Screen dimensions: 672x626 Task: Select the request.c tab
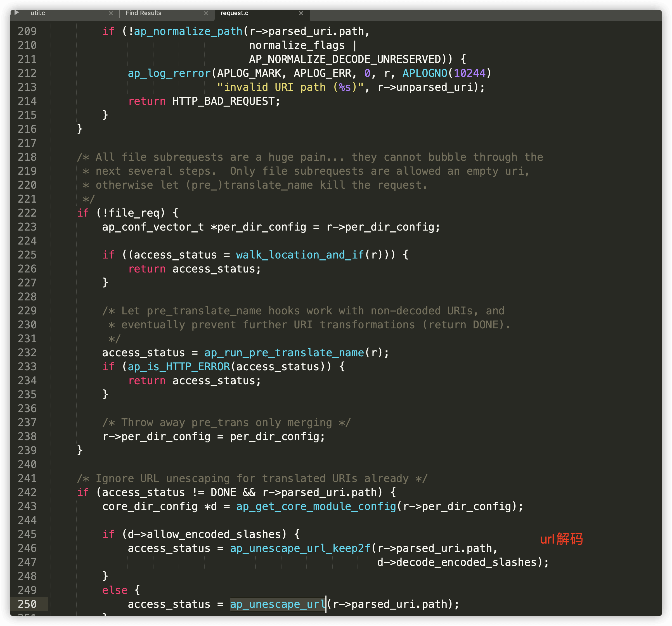point(234,13)
